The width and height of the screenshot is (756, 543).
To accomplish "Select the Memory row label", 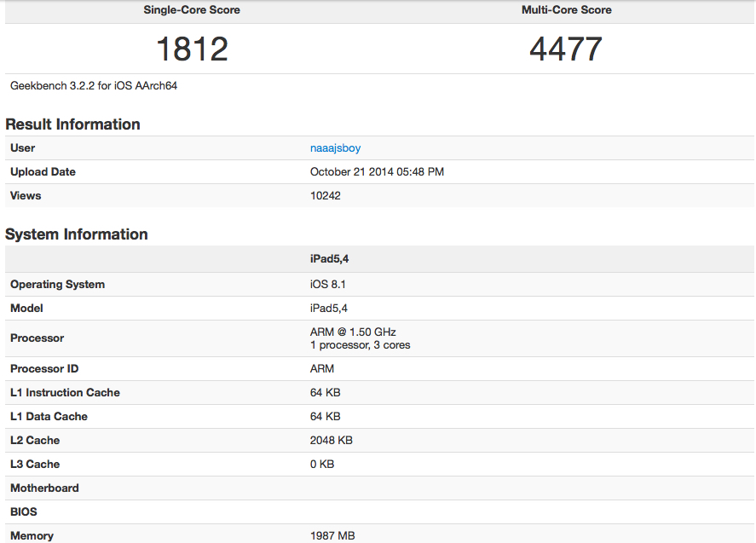I will click(32, 536).
